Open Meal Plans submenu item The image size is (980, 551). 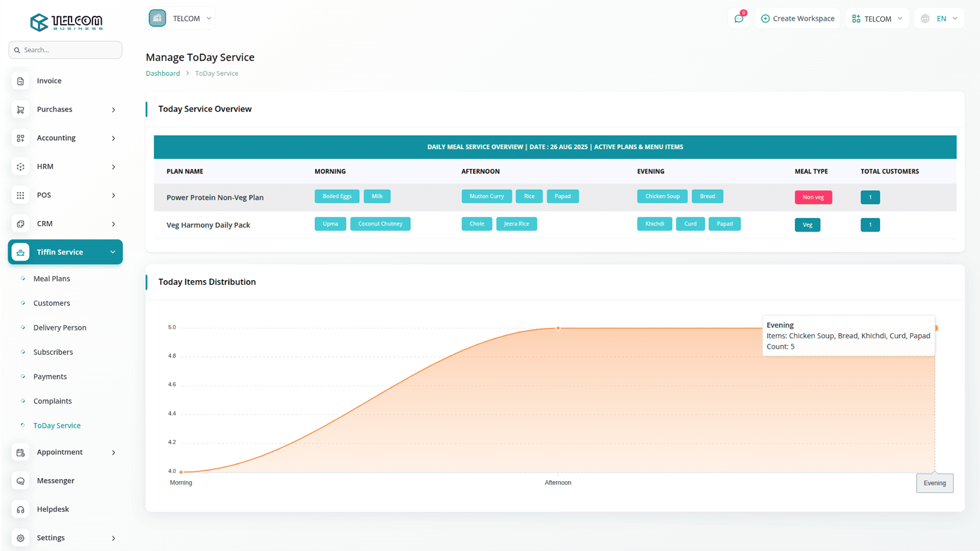coord(52,279)
